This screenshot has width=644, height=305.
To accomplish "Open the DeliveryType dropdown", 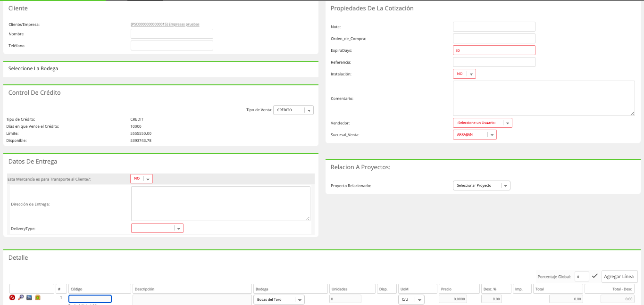I will 157,228.
